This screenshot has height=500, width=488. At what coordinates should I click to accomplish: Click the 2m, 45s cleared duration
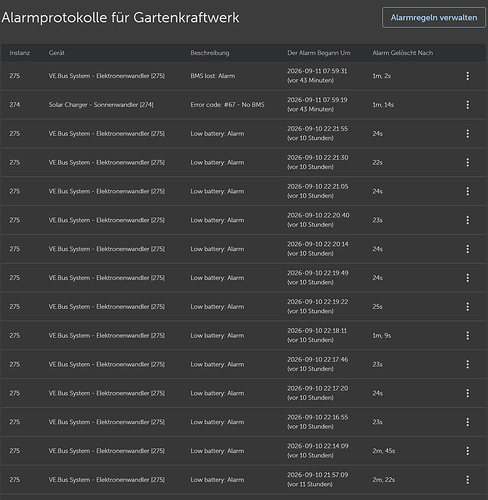coord(384,451)
